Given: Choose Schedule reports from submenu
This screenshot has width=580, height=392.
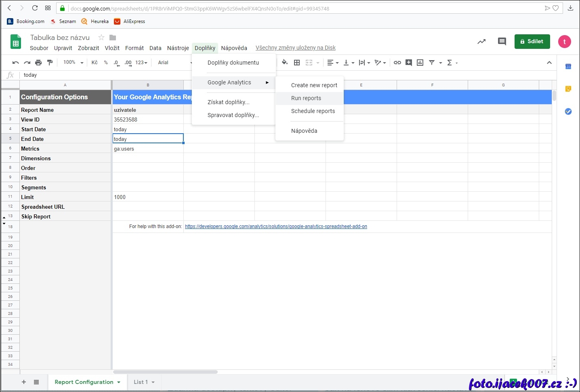Looking at the screenshot, I should [313, 111].
